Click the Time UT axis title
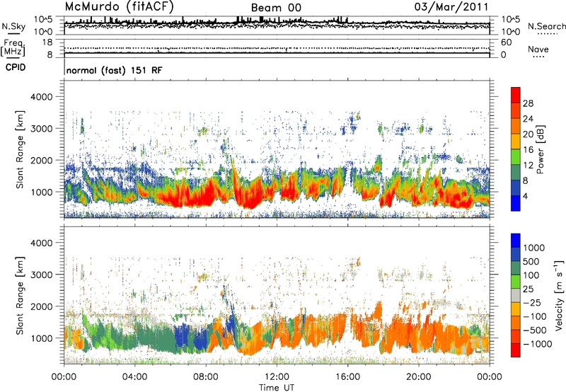 click(277, 388)
